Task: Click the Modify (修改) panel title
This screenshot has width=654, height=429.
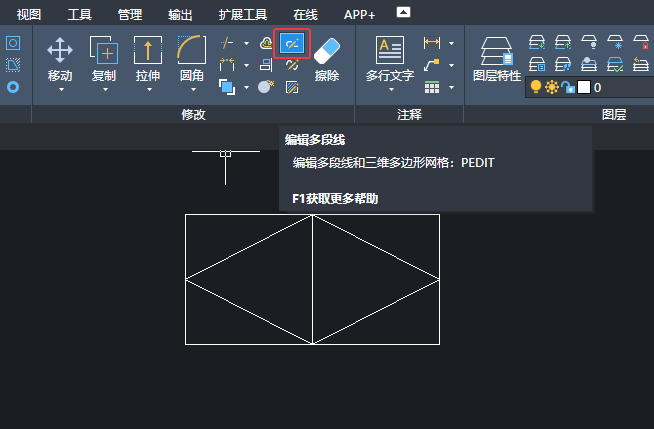Action: click(x=193, y=114)
